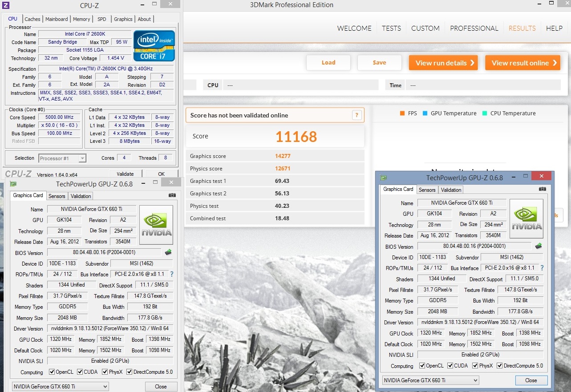Toggle PhysX checkbox in left GPU-Z window
The height and width of the screenshot is (392, 571).
(x=105, y=372)
